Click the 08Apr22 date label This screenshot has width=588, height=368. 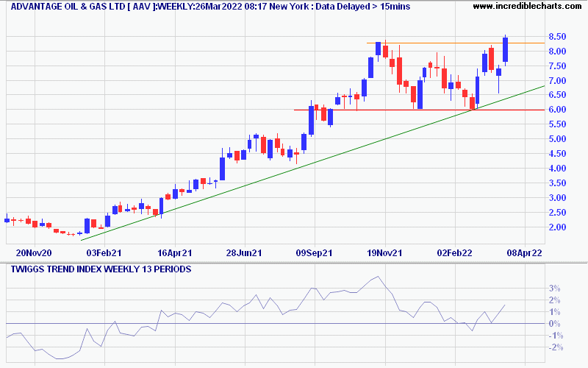point(525,253)
